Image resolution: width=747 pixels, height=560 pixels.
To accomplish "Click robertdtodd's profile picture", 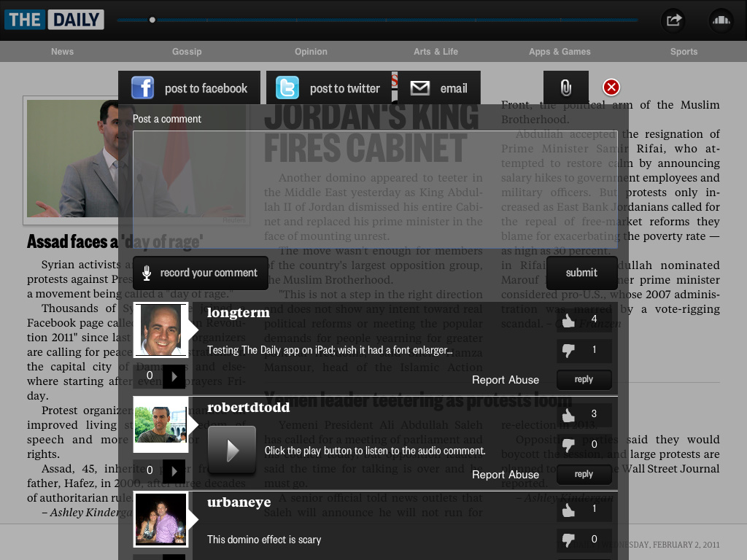I will point(161,424).
